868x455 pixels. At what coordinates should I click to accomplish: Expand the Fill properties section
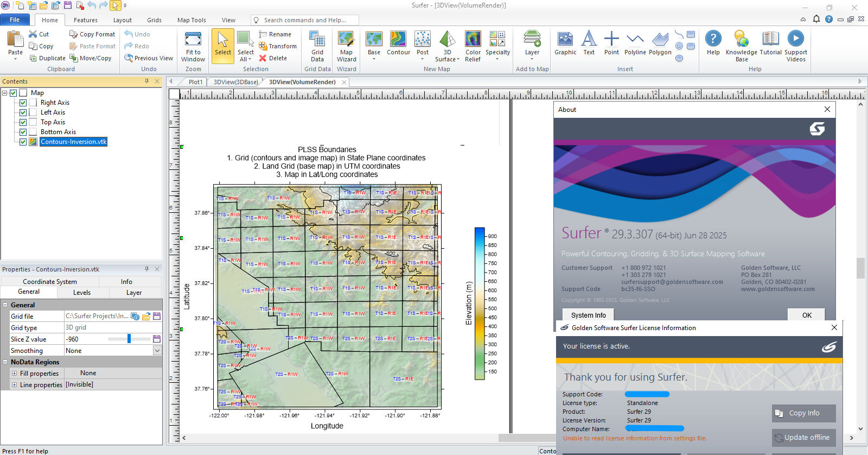click(x=14, y=374)
